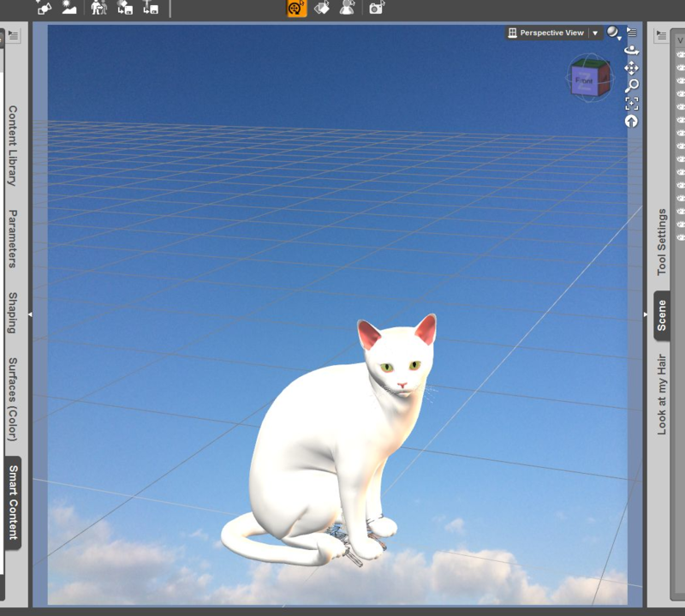The image size is (685, 616).
Task: Click the Create Primitive shapes toolbar icon
Action: pos(44,8)
